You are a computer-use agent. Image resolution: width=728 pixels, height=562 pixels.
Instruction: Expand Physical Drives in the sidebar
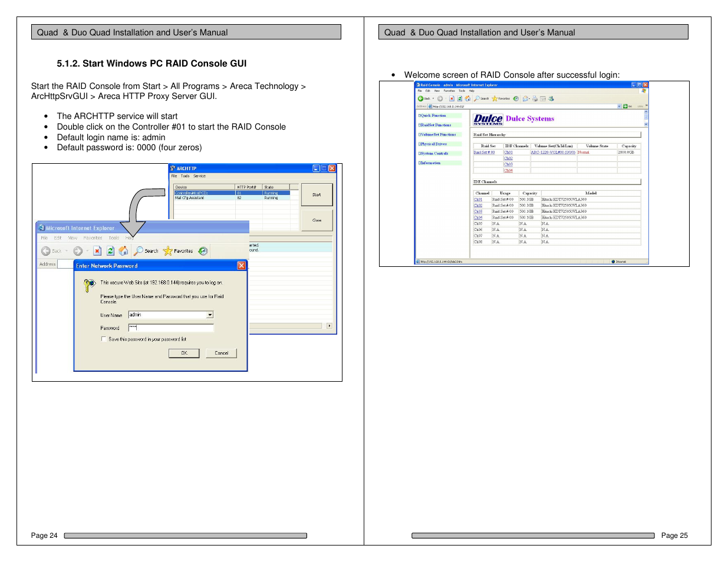point(433,144)
